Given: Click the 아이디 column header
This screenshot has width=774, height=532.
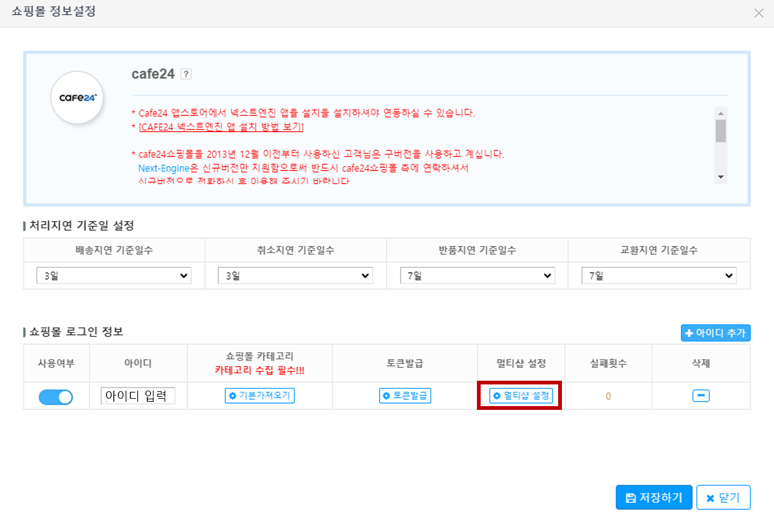Looking at the screenshot, I should coord(138,363).
